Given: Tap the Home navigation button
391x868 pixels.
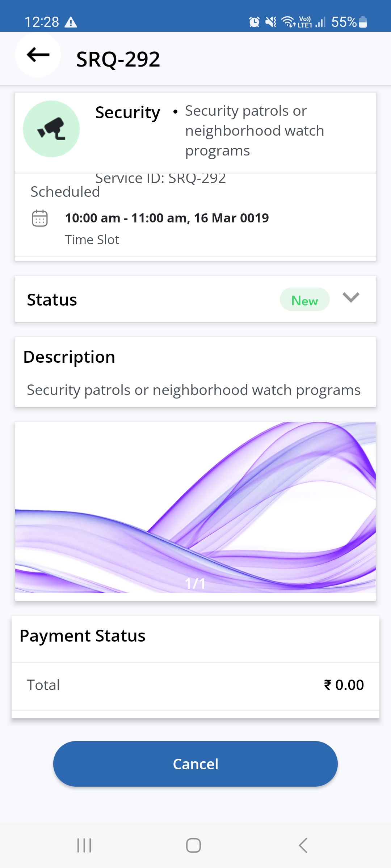Looking at the screenshot, I should tap(193, 845).
